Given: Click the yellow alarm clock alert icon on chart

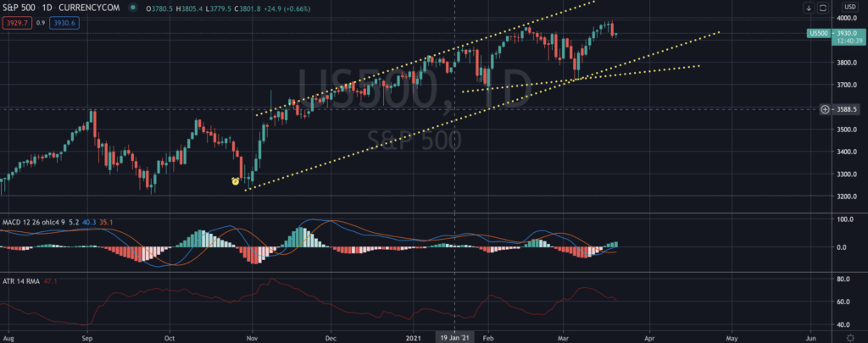Looking at the screenshot, I should point(236,181).
